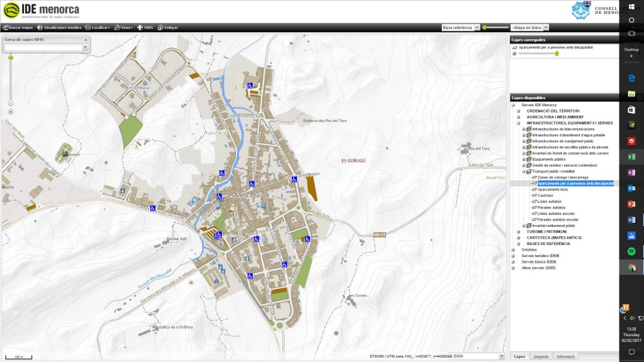644x362 pixels.
Task: Open Spotify from the taskbar
Action: [x=631, y=251]
